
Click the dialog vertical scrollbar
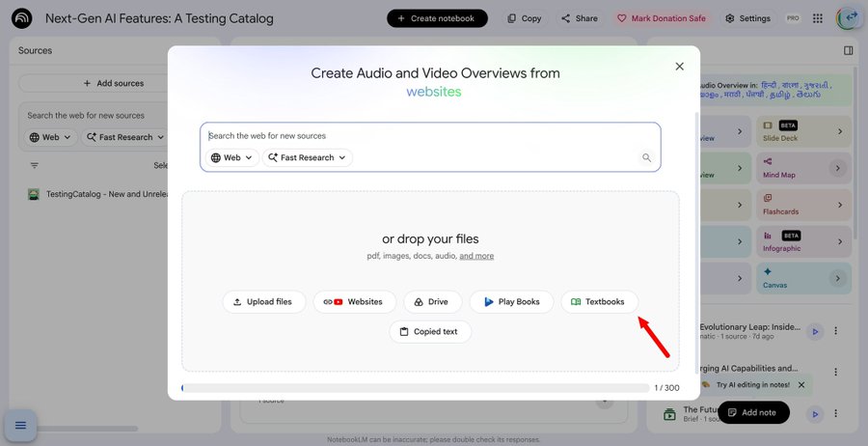coord(697,241)
